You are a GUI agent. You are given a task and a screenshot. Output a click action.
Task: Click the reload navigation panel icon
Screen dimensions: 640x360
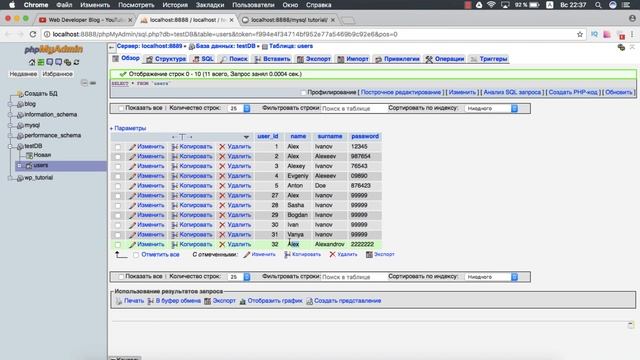click(x=76, y=62)
